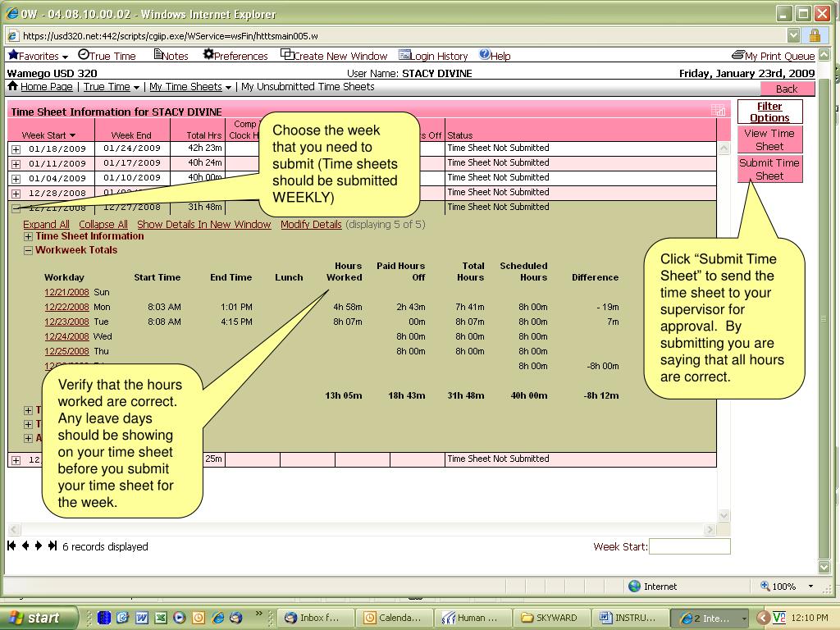Click Create New Window
The width and height of the screenshot is (840, 630).
point(334,56)
